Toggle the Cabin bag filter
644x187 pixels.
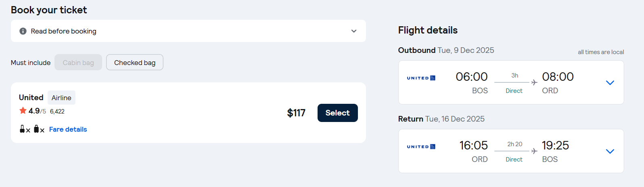coord(78,63)
